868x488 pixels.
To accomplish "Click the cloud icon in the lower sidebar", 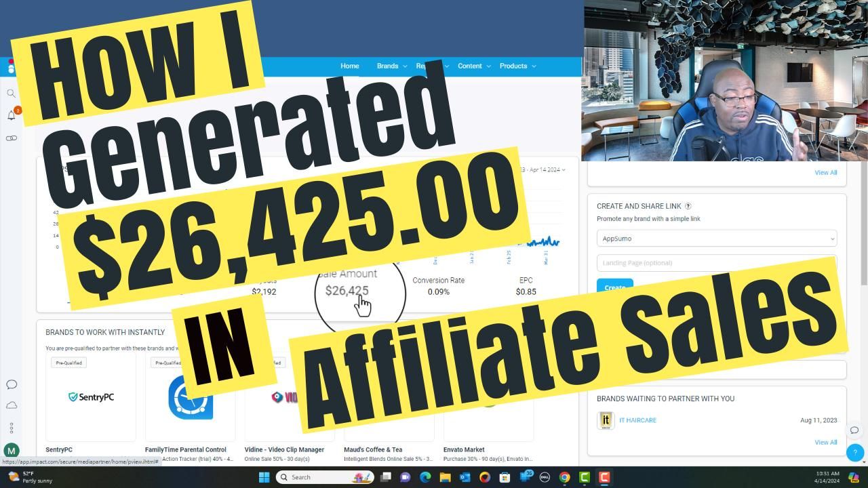I will tap(12, 405).
